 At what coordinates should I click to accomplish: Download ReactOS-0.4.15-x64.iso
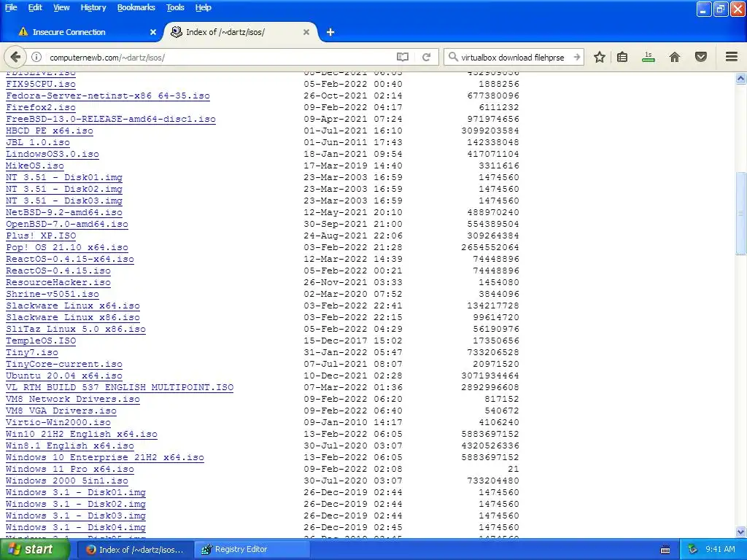tap(69, 259)
